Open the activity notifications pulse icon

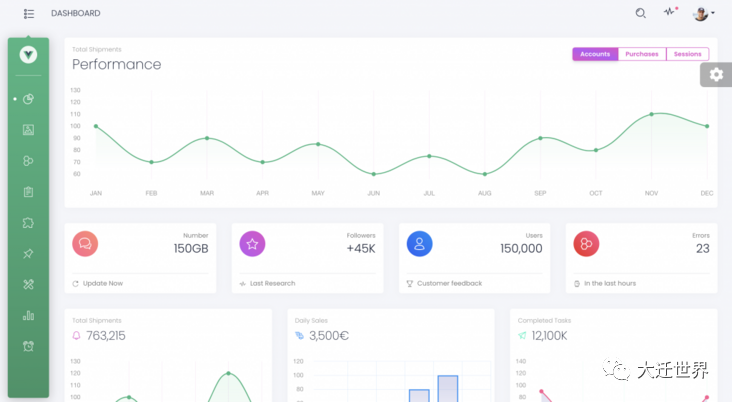coord(669,13)
